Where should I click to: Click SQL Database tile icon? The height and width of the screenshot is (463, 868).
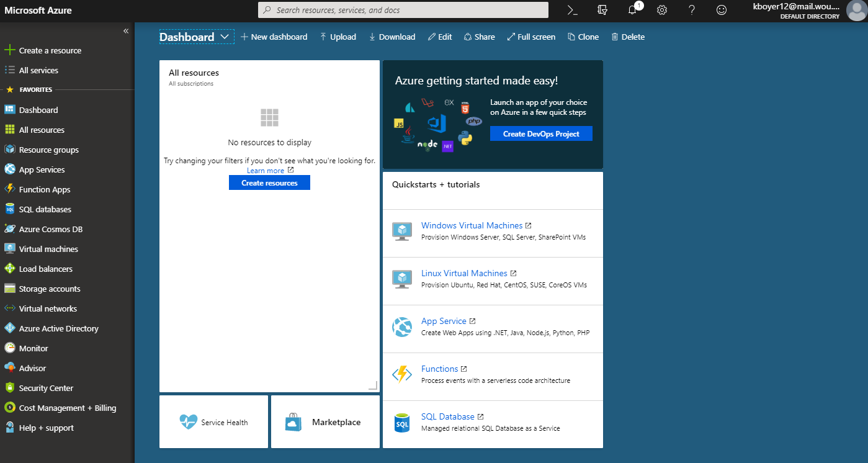(x=402, y=423)
